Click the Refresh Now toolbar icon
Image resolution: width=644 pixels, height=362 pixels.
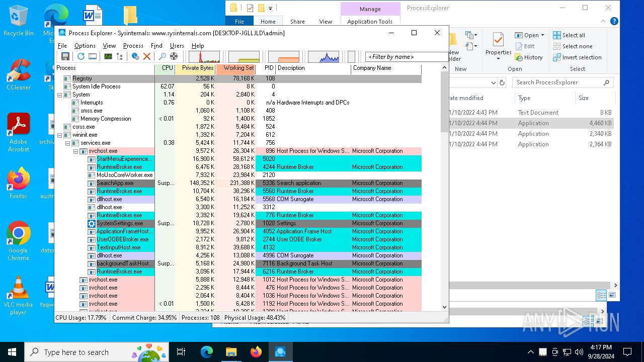[81, 56]
